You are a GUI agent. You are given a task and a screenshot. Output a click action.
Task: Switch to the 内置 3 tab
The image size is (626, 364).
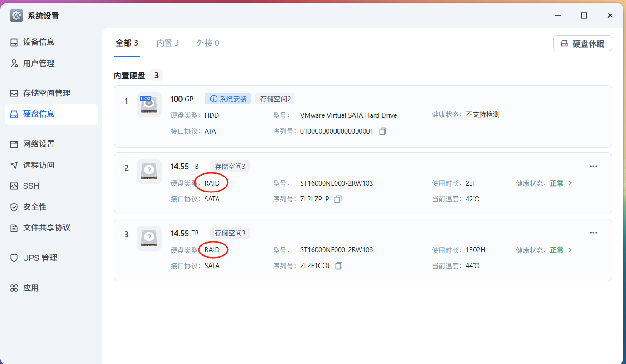[168, 43]
